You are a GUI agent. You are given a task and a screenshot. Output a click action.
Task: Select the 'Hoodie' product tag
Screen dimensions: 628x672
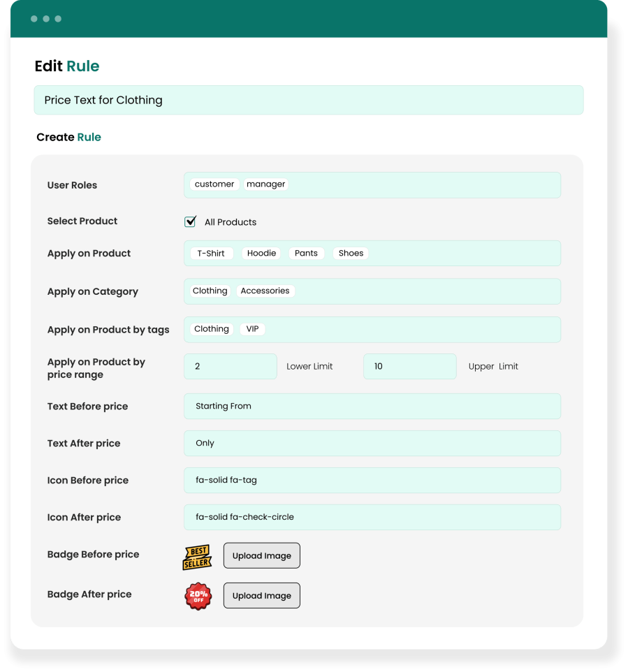[261, 254]
